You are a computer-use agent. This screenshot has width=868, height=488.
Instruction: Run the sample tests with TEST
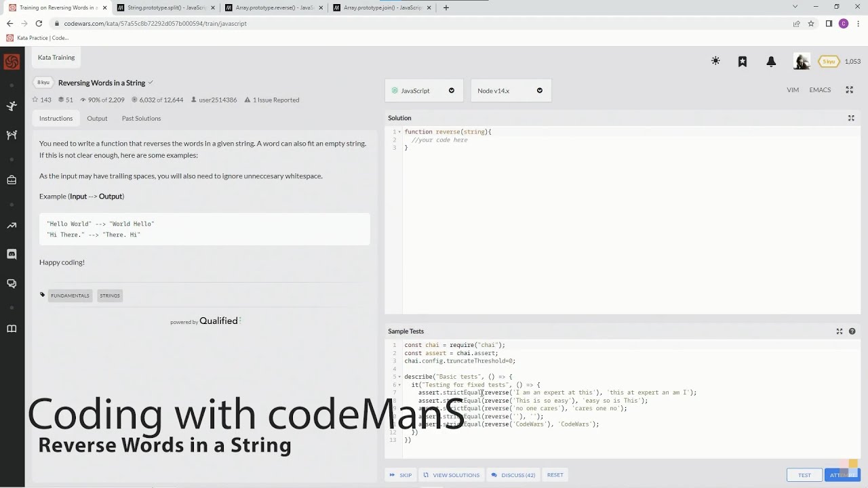[804, 475]
